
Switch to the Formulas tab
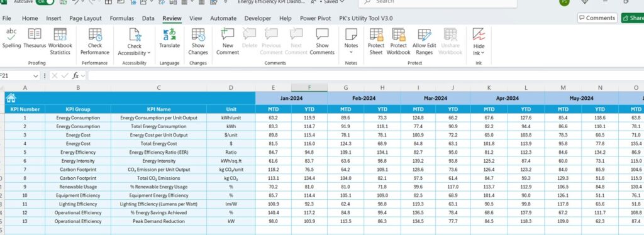tap(121, 18)
